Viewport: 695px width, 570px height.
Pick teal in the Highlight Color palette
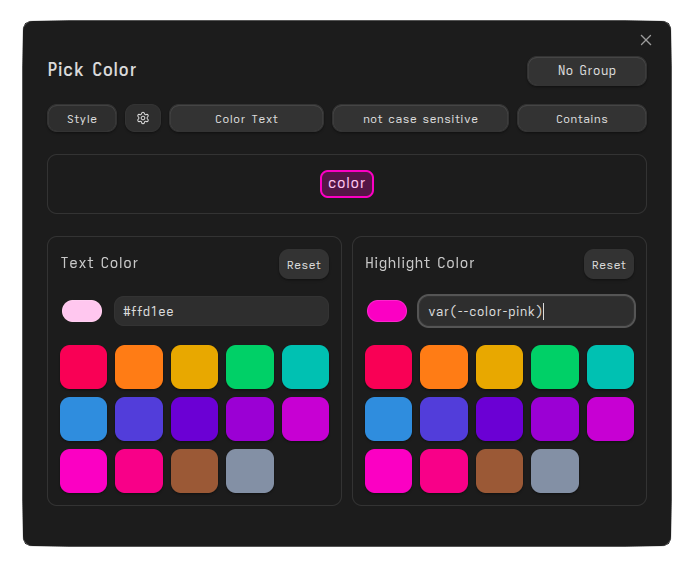pyautogui.click(x=610, y=367)
